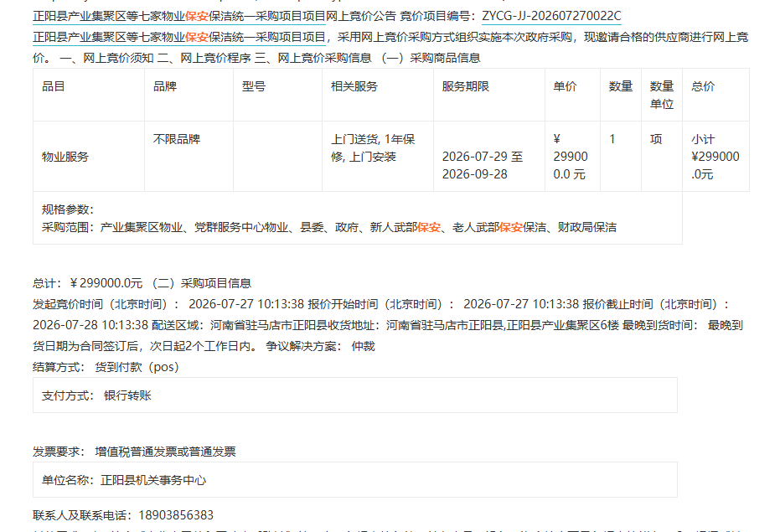Click the 品目 column header
Image resolution: width=780 pixels, height=532 pixels.
click(x=89, y=95)
